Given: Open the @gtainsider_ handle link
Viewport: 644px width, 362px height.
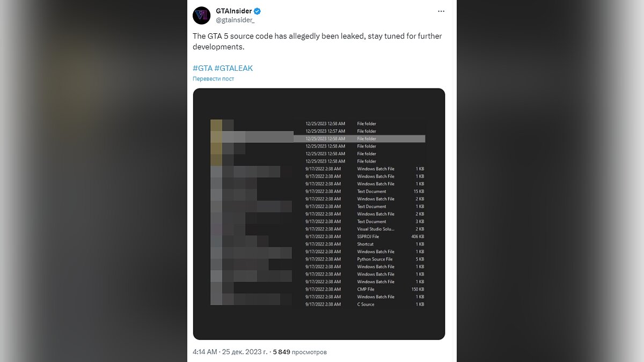Looking at the screenshot, I should pyautogui.click(x=235, y=20).
